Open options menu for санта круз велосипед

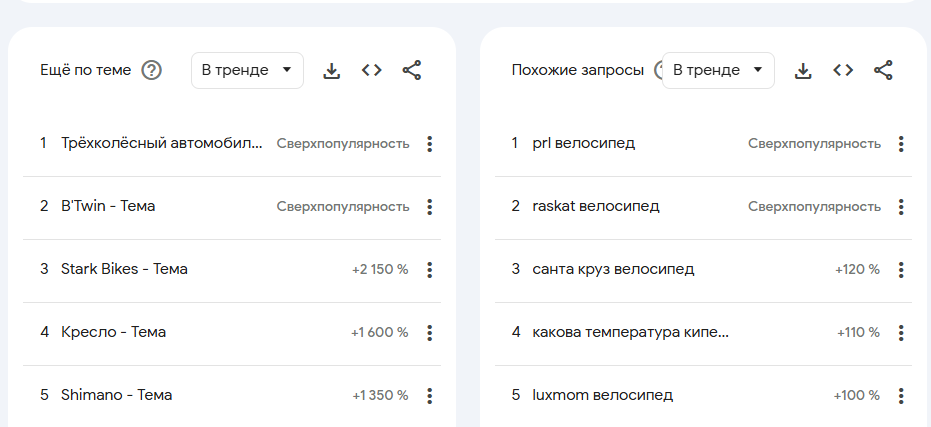901,270
